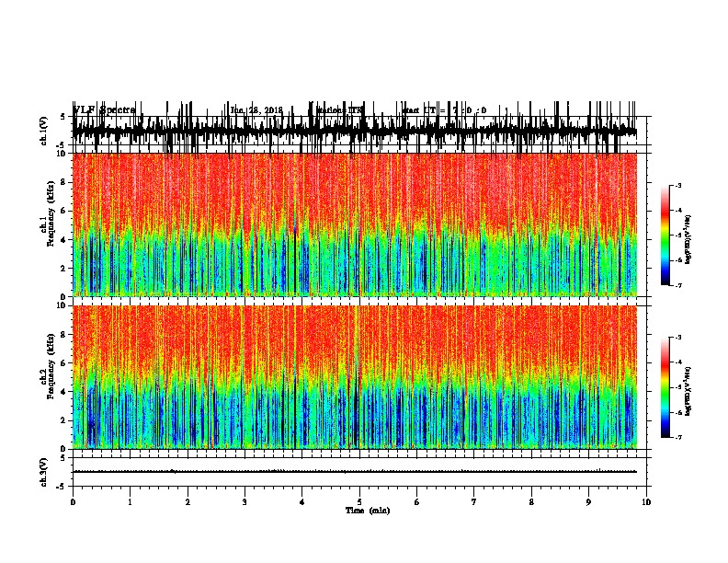
Task: Click the ch.3(V) waveform axis label
Action: tap(44, 472)
